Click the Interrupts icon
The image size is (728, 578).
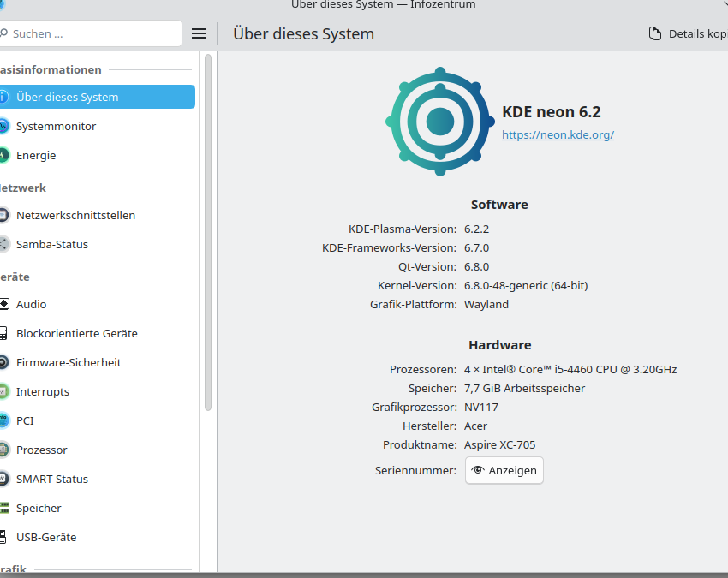coord(3,391)
